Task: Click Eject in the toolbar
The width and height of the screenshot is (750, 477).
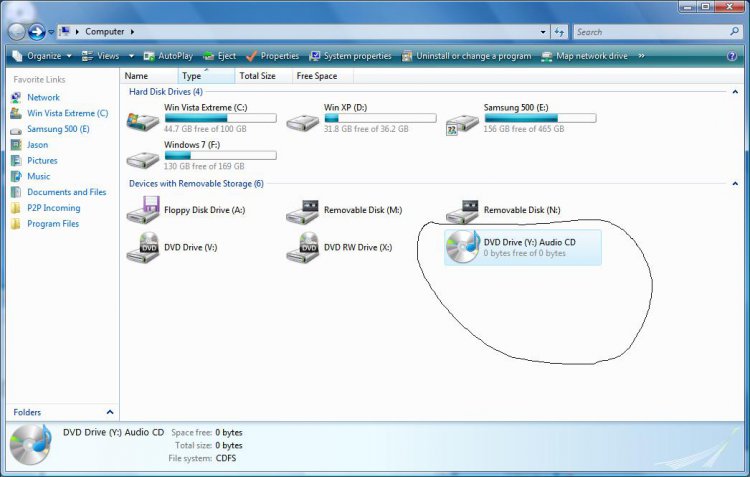Action: pos(220,56)
